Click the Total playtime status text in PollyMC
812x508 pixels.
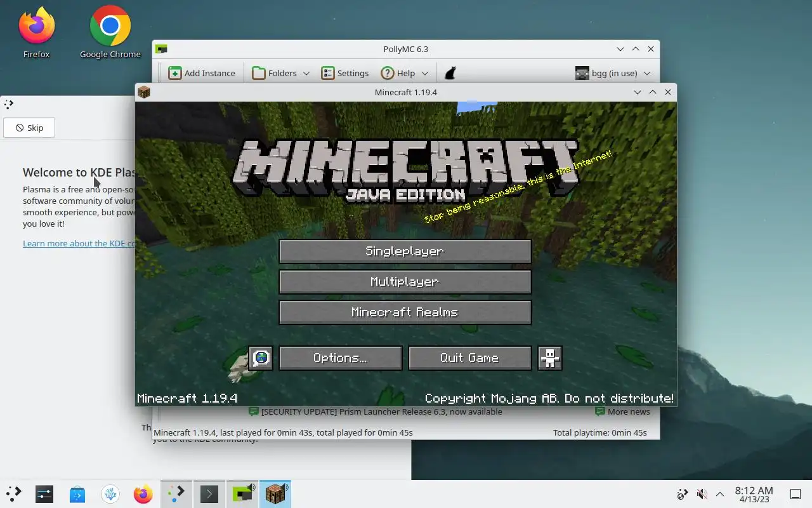600,432
